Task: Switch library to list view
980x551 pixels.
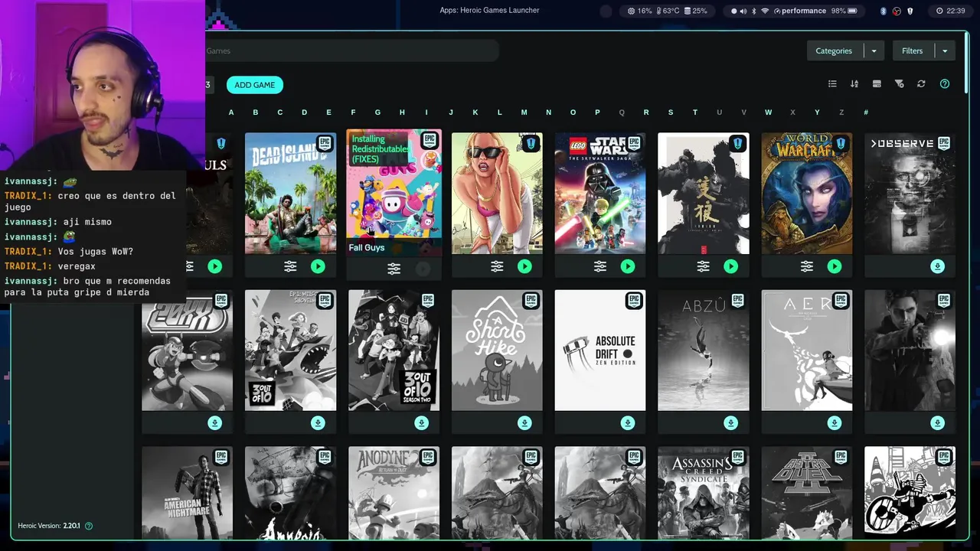Action: pos(832,84)
